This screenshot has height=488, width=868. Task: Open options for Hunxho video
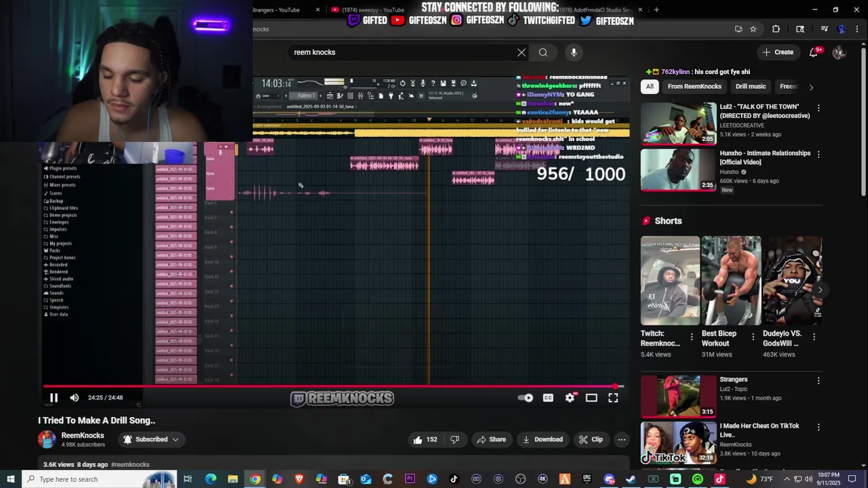(818, 155)
